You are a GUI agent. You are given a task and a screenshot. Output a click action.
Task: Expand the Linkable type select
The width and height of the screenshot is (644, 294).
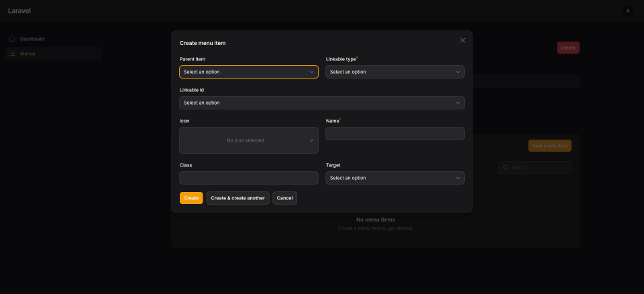[394, 72]
